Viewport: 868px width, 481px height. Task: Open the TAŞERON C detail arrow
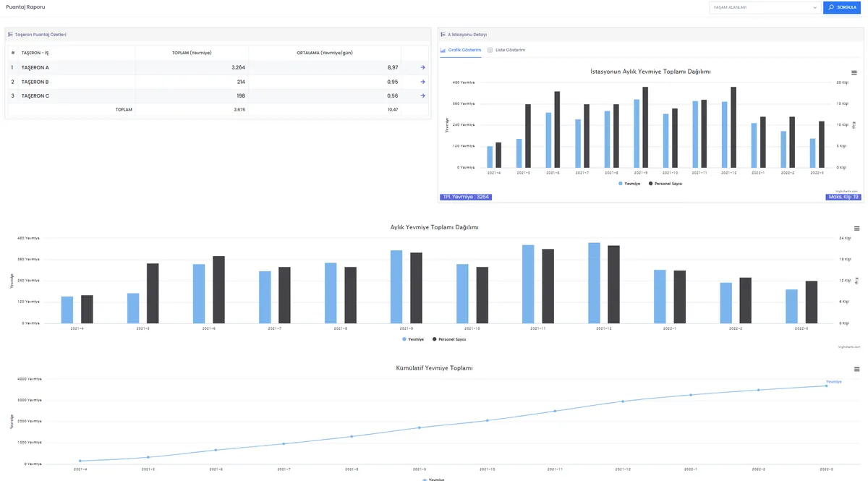[422, 95]
